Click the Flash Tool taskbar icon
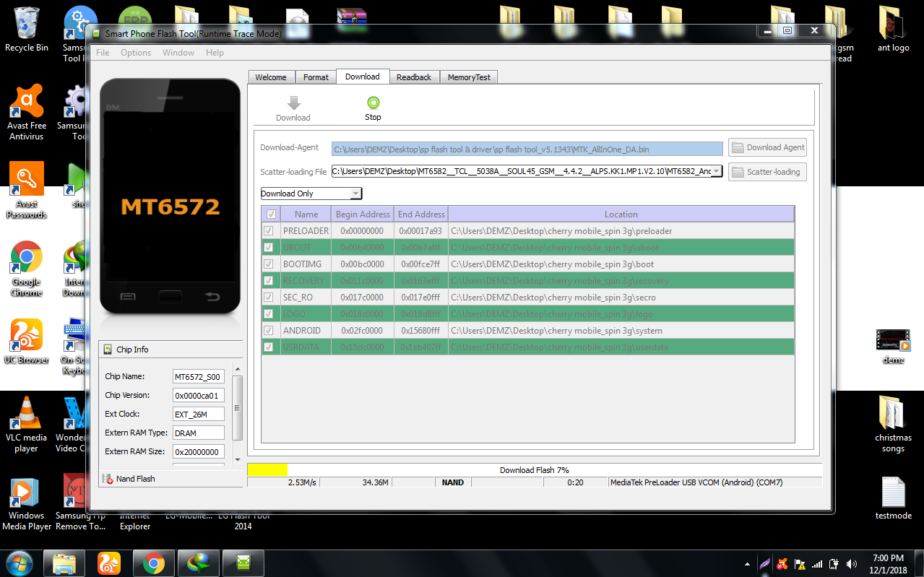Screen dimensions: 924x577 point(243,563)
